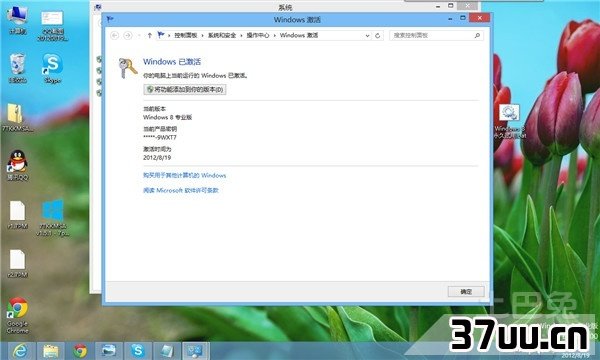Go back using the navigation back arrow
Image resolution: width=600 pixels, height=360 pixels.
click(114, 35)
